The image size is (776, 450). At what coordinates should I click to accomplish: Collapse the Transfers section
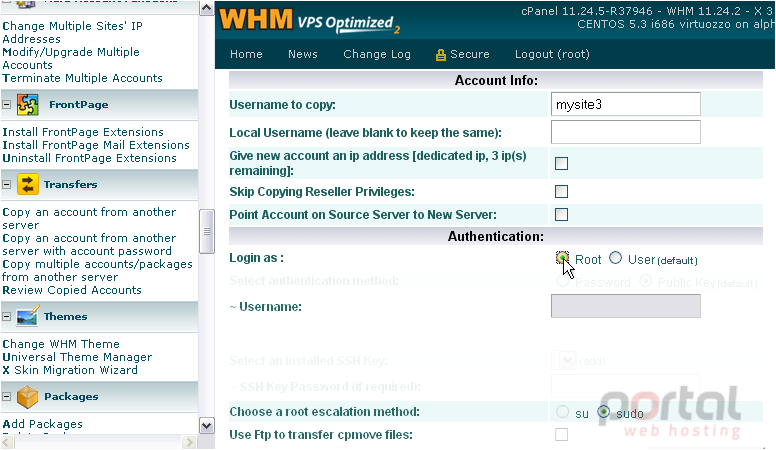(6, 184)
